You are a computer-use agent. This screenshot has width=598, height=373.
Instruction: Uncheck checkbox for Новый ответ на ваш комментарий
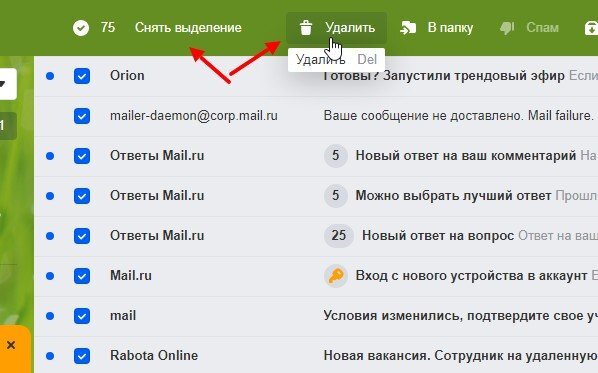point(82,156)
